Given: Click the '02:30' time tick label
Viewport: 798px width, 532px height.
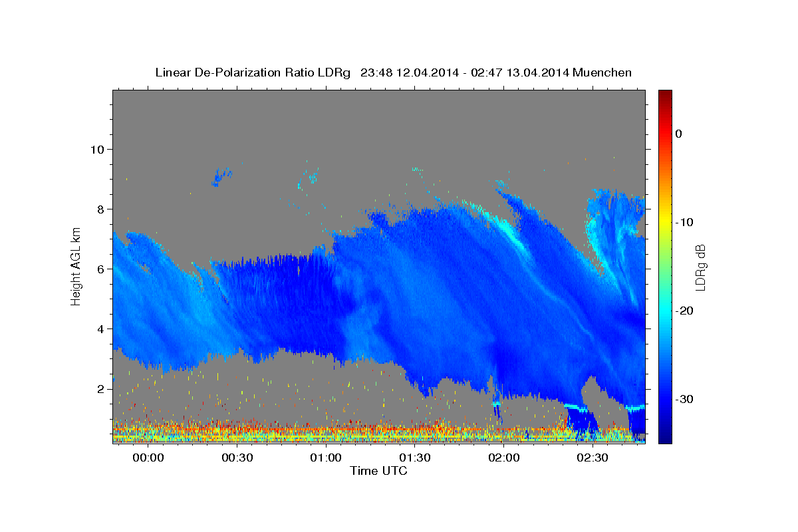Looking at the screenshot, I should [x=593, y=458].
